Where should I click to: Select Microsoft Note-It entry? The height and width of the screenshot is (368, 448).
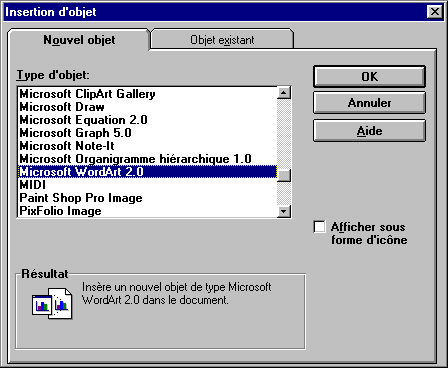147,146
